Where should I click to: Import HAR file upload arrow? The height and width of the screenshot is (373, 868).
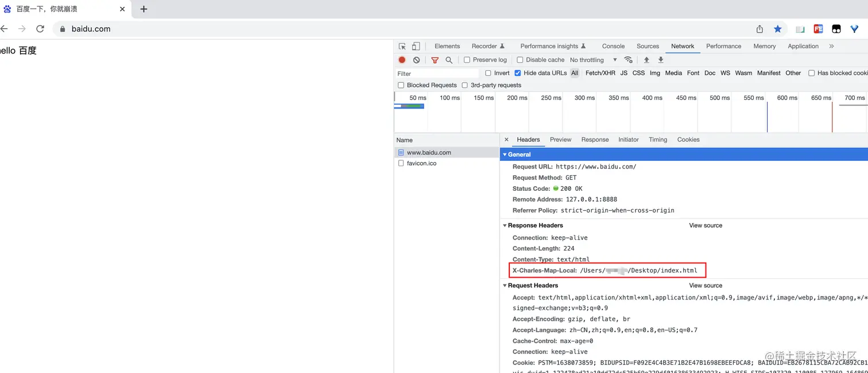tap(646, 60)
